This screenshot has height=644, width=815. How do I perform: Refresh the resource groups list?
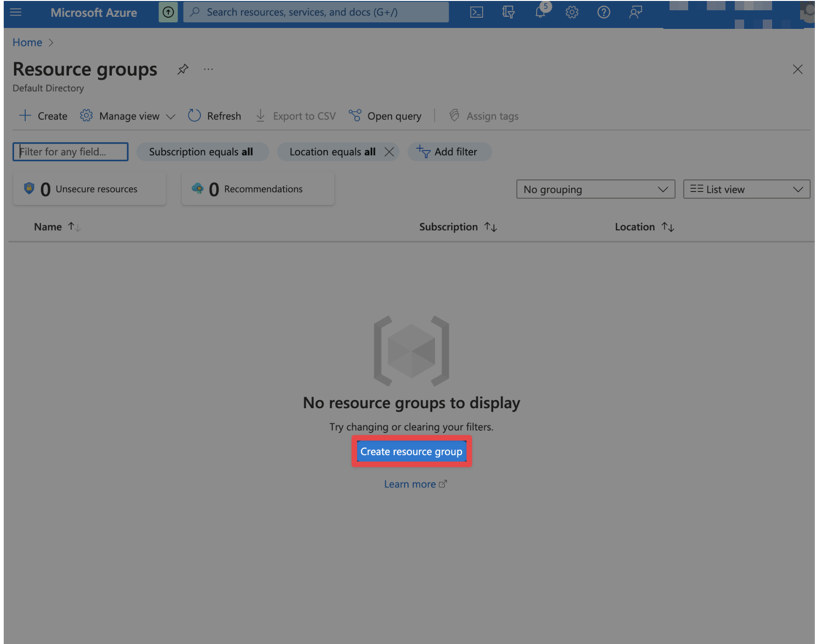(x=214, y=116)
